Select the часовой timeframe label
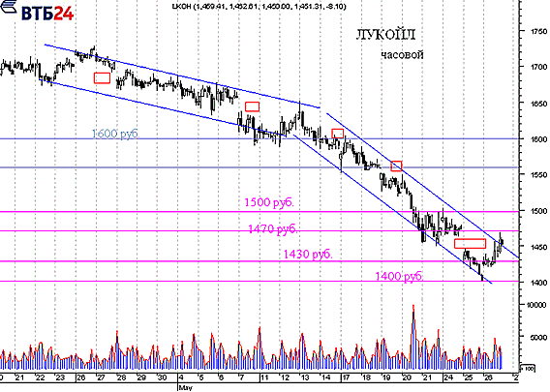550x392 pixels. coord(402,55)
